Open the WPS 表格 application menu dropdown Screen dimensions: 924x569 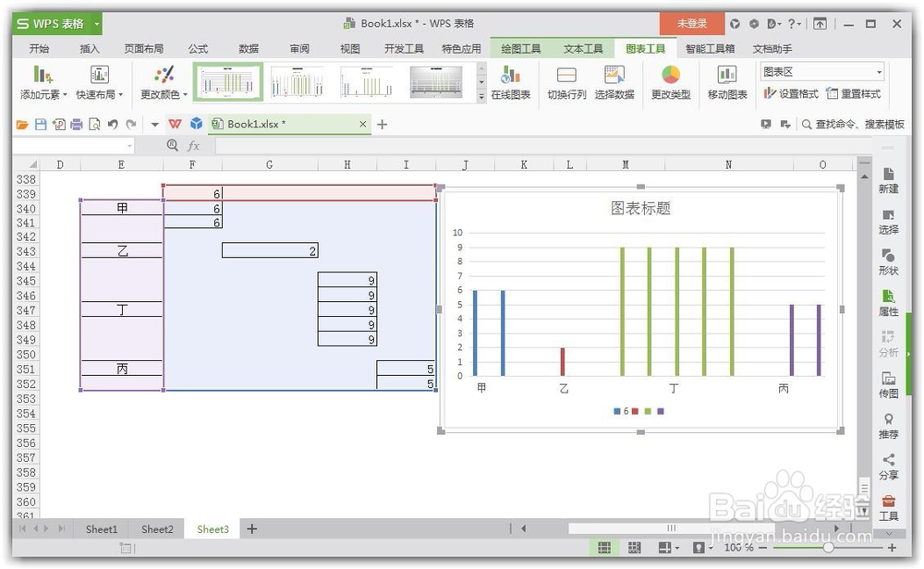[x=97, y=24]
